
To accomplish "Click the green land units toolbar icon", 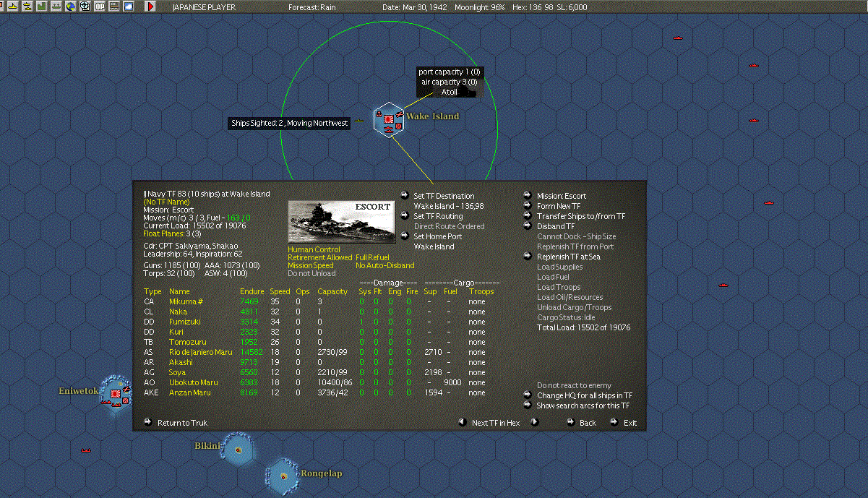I will pos(42,7).
